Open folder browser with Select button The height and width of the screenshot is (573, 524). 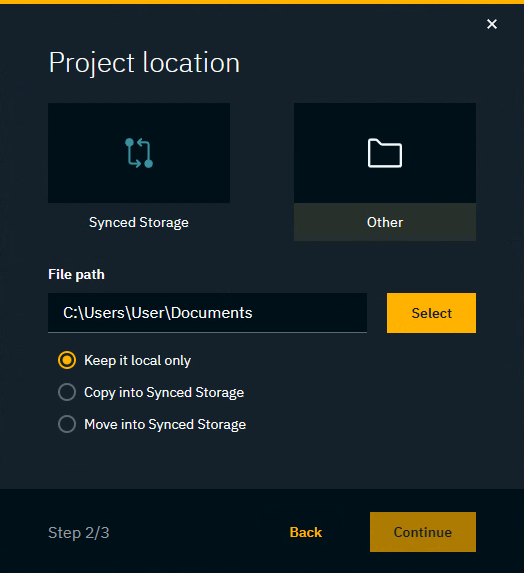click(x=431, y=313)
